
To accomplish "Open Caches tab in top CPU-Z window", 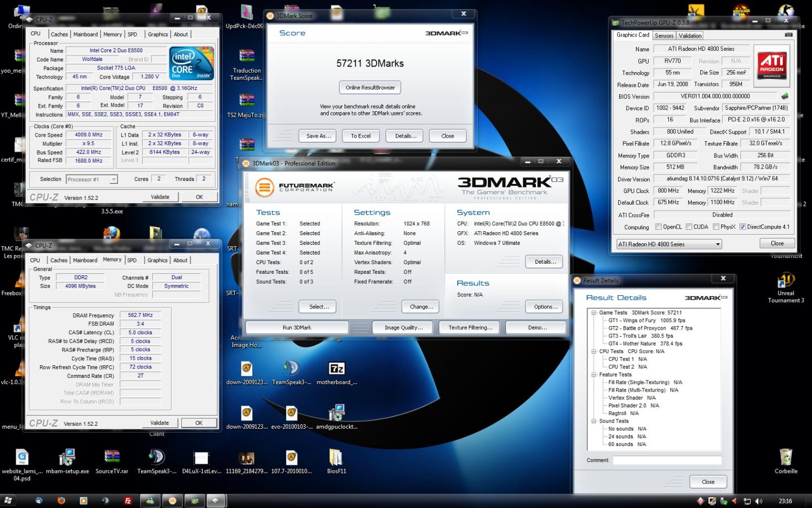I will click(59, 35).
